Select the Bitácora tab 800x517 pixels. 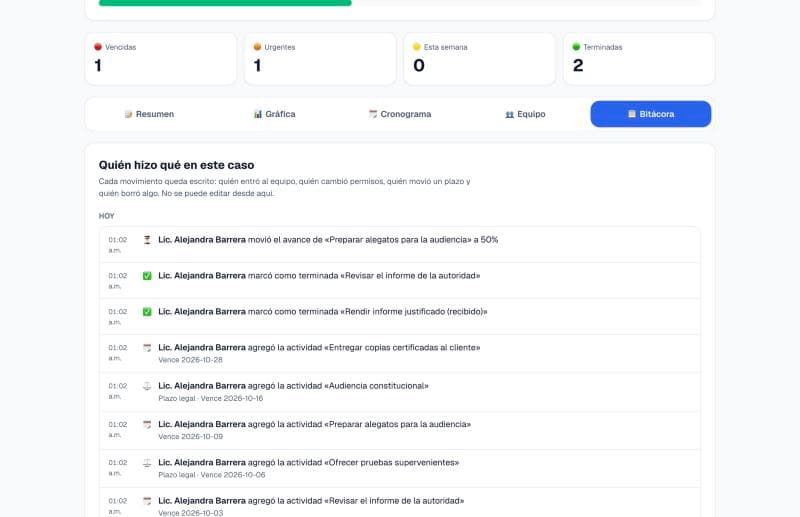click(651, 114)
